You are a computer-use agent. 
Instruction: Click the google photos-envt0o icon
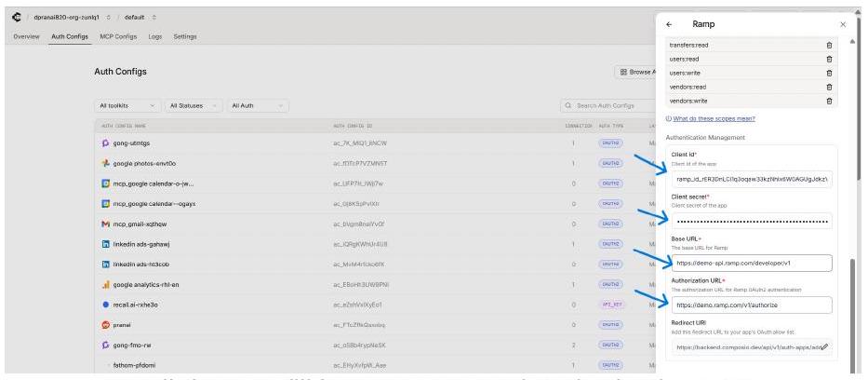click(x=106, y=163)
